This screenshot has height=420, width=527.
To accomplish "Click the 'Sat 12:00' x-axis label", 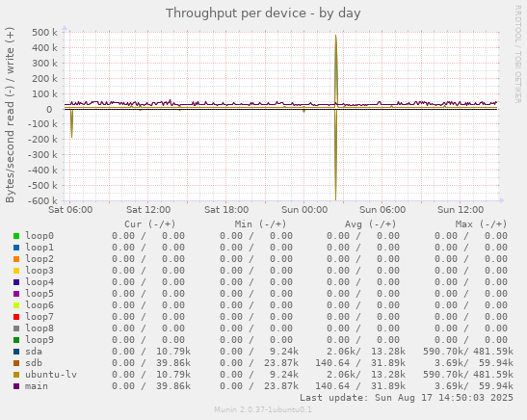I will [148, 210].
